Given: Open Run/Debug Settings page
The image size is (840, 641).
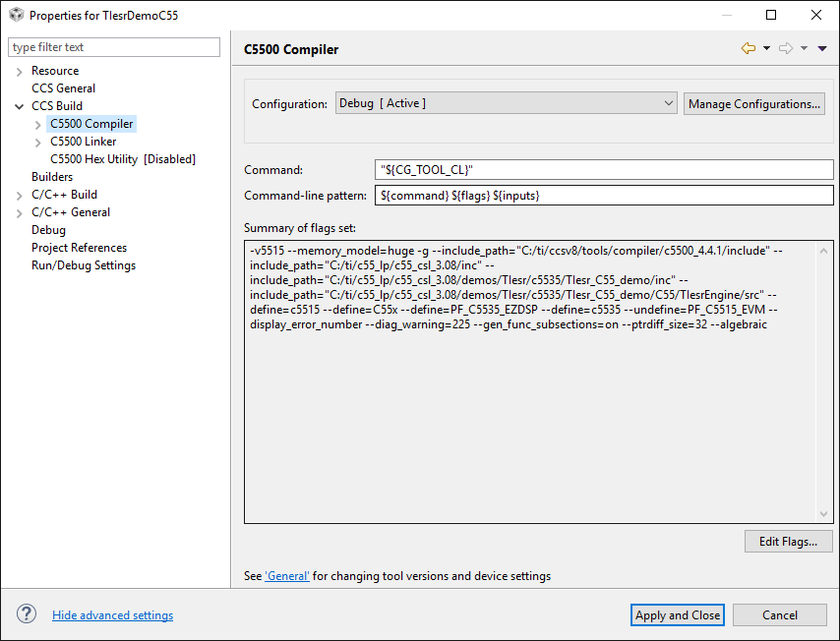Looking at the screenshot, I should [84, 265].
